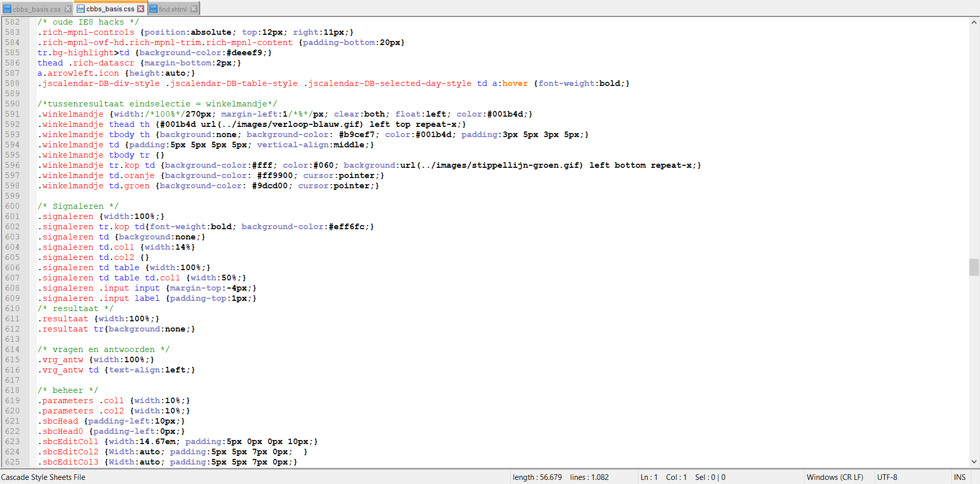Click the 'a:hover' pseudo-class on line 588

point(510,83)
